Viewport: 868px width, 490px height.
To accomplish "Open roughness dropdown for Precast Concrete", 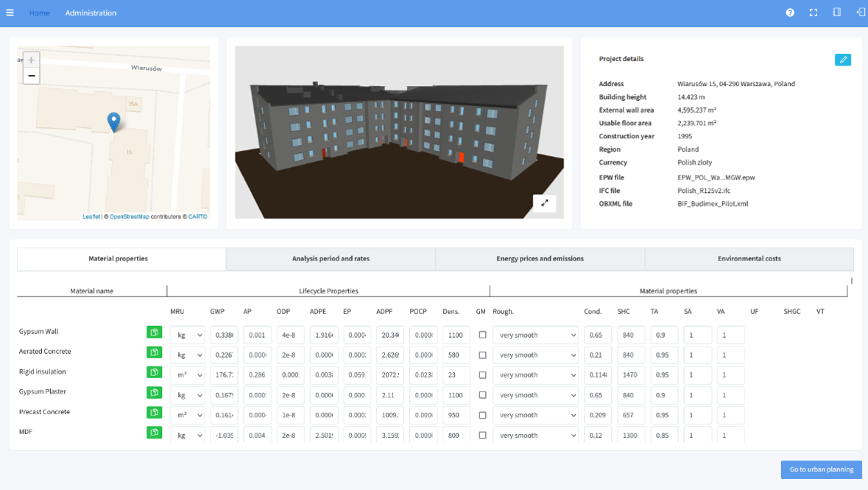I will pyautogui.click(x=535, y=416).
